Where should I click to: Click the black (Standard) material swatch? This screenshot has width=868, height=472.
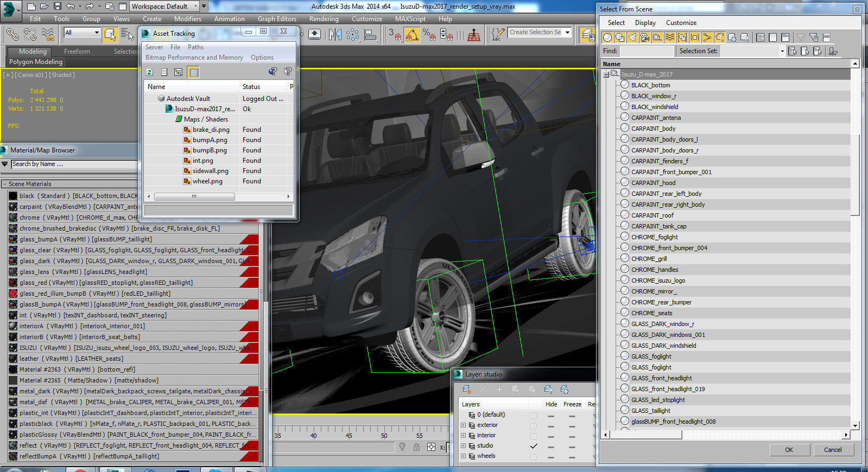pyautogui.click(x=13, y=196)
